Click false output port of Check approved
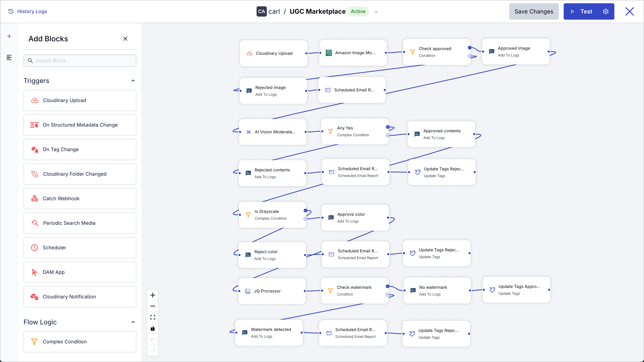Viewport: 644px width, 362px height. [x=470, y=56]
